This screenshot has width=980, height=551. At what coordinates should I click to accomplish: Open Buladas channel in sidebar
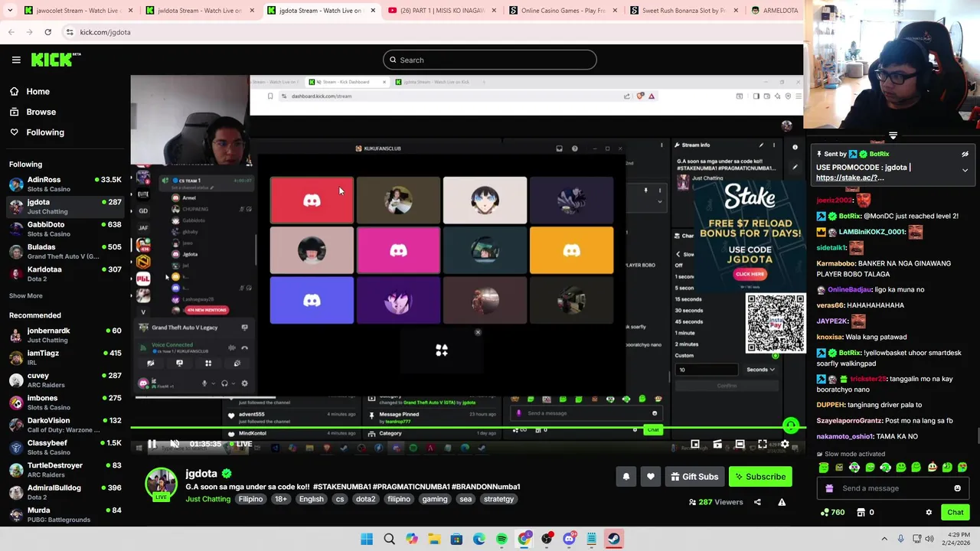(65, 251)
